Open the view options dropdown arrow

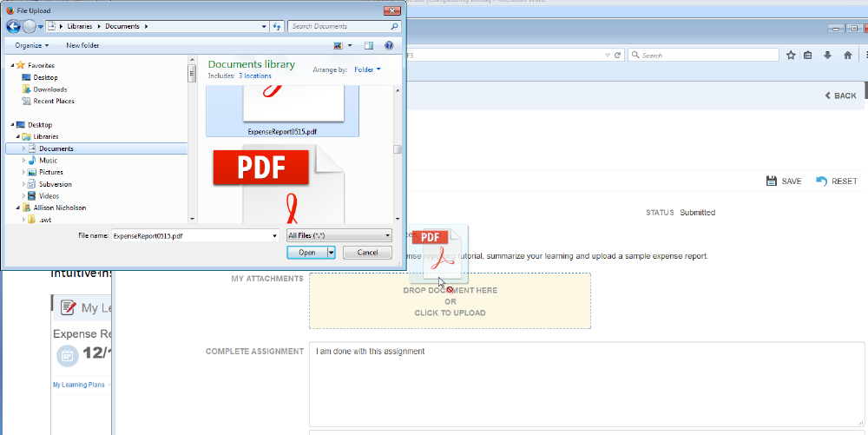pos(350,45)
